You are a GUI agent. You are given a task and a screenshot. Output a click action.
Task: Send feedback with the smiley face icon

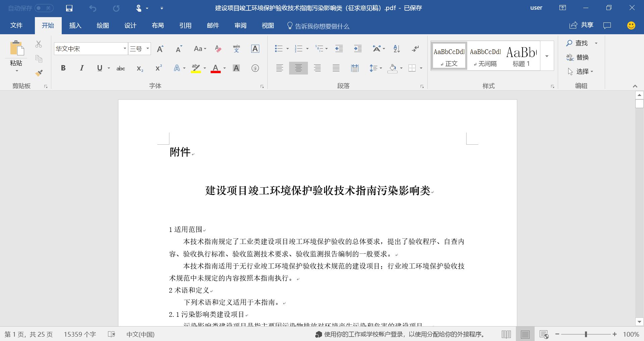click(x=631, y=26)
